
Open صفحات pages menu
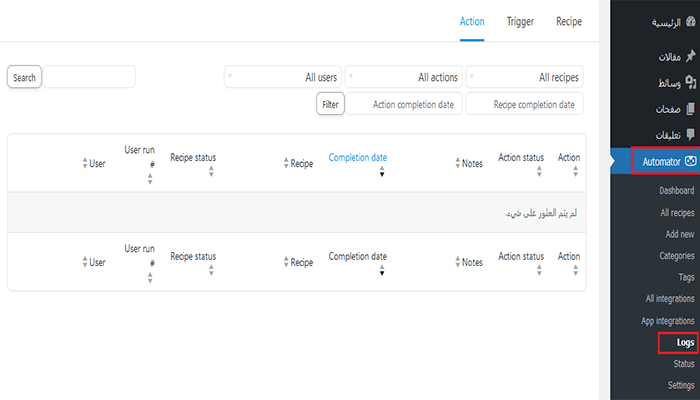tap(668, 109)
